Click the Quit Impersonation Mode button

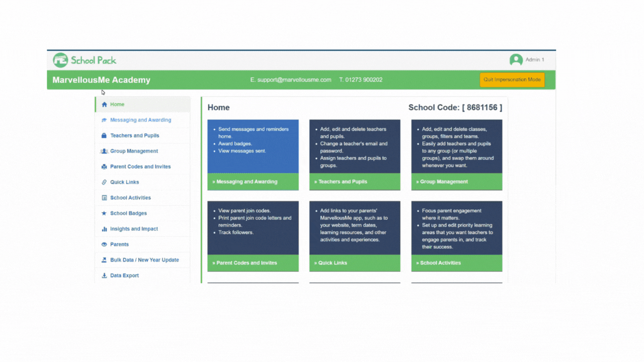(x=512, y=80)
